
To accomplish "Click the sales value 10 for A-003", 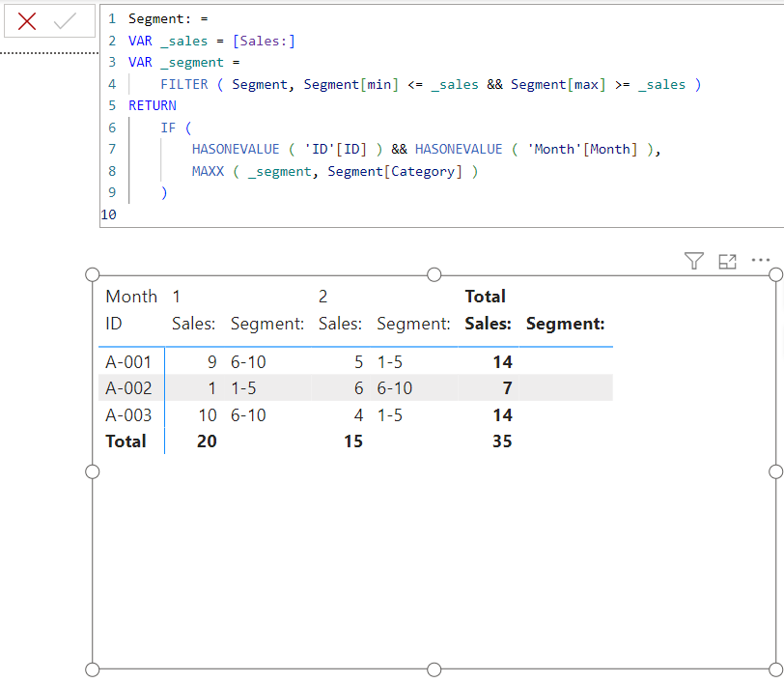I will click(208, 415).
